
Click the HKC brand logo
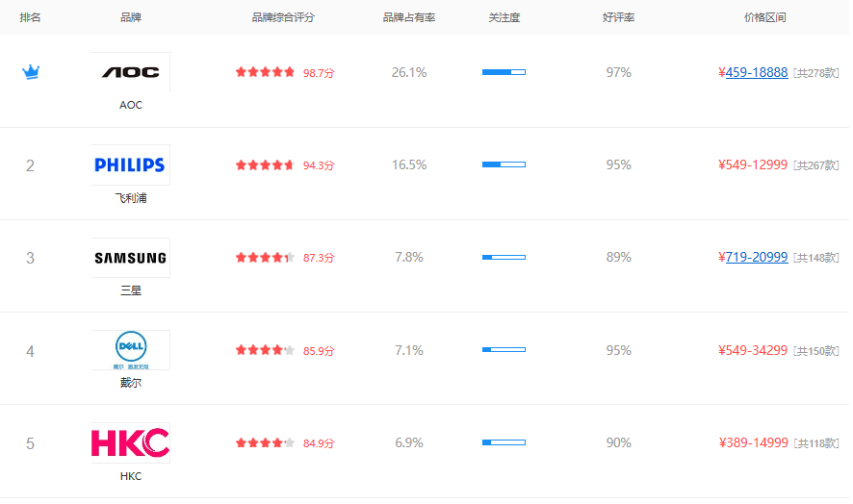click(x=131, y=442)
